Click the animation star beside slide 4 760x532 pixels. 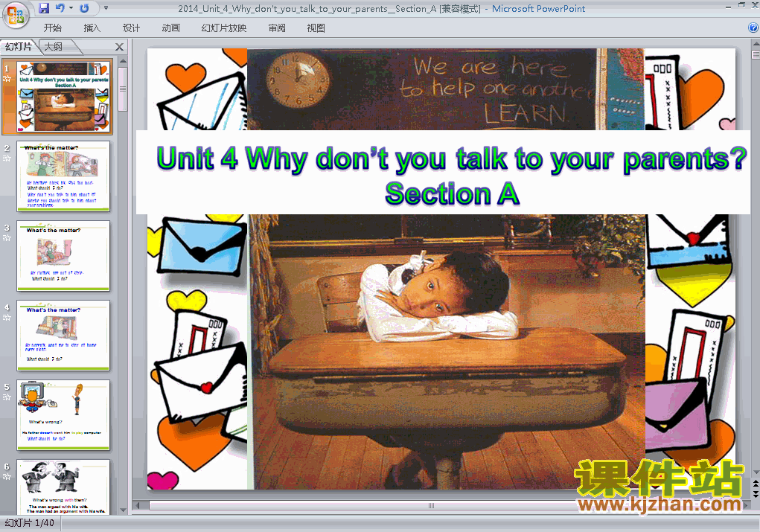pyautogui.click(x=7, y=318)
